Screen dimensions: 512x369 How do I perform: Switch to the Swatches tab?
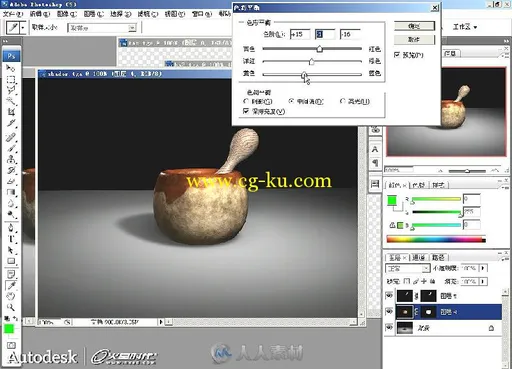pos(418,185)
